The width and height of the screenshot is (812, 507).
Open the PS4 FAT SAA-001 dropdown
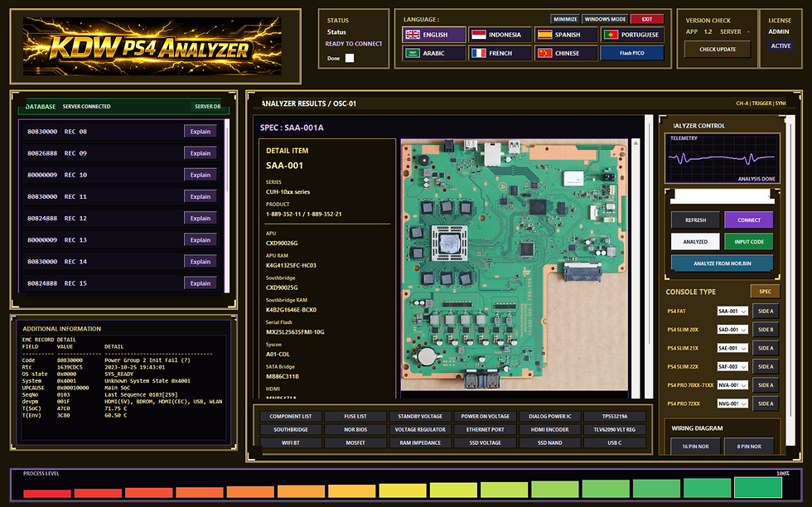[732, 311]
